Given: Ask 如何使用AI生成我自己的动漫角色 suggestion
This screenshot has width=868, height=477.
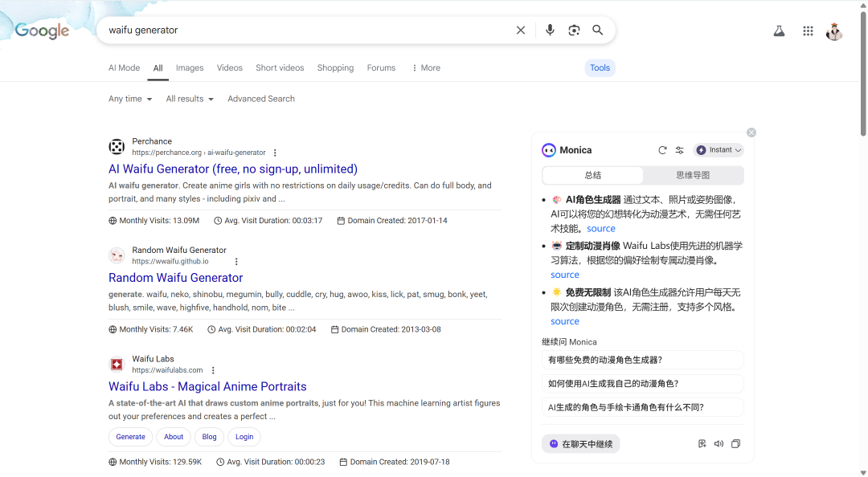Looking at the screenshot, I should (642, 384).
